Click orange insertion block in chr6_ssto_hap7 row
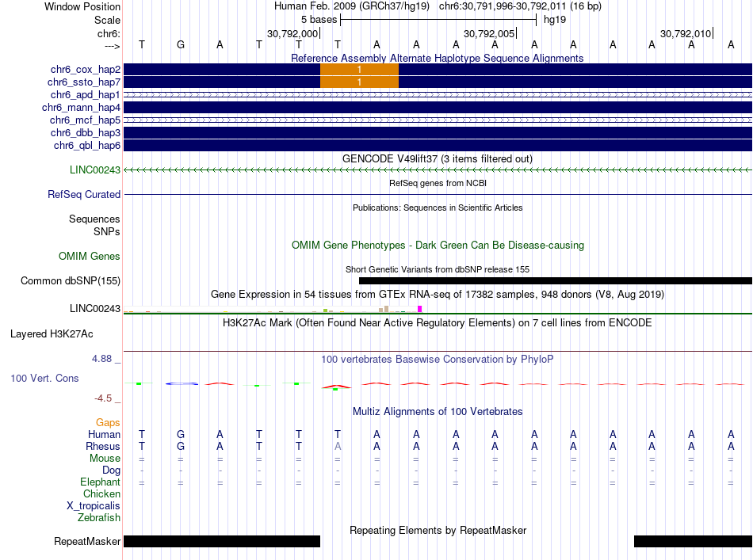 [359, 82]
